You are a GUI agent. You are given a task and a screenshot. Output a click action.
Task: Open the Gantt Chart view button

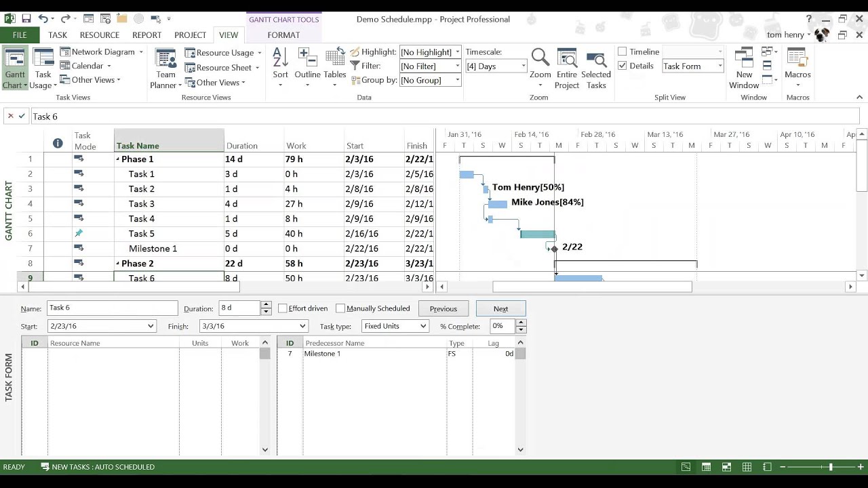click(x=14, y=68)
